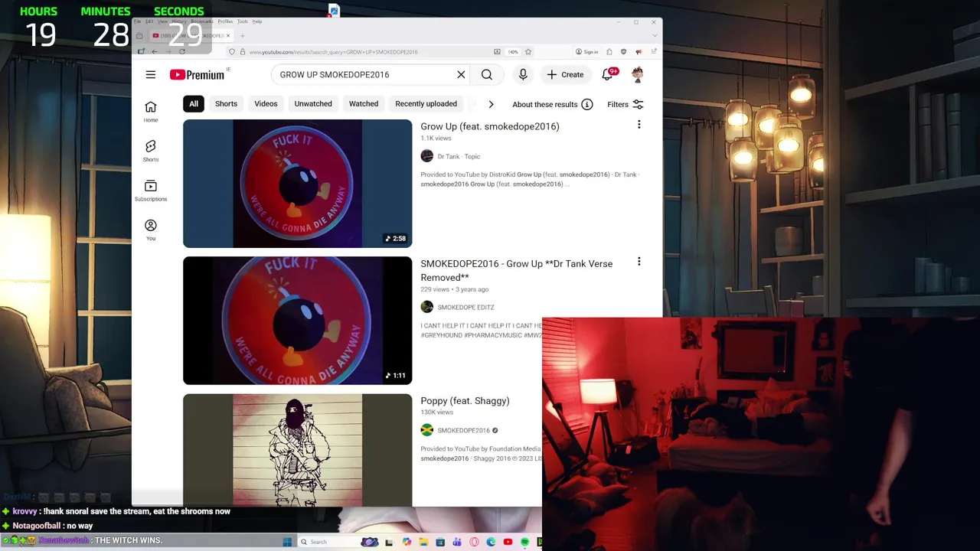Open more options for Dr Tank Verse Removed video
The image size is (980, 551).
click(x=639, y=262)
